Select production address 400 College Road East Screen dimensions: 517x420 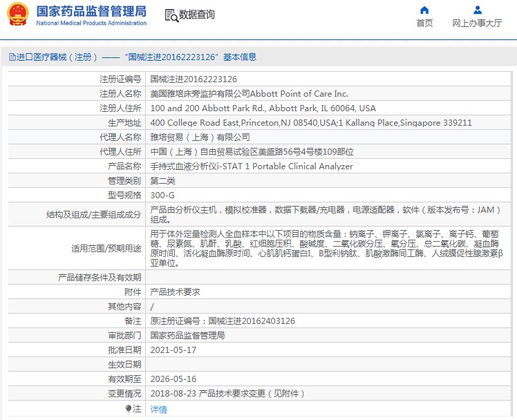[311, 122]
